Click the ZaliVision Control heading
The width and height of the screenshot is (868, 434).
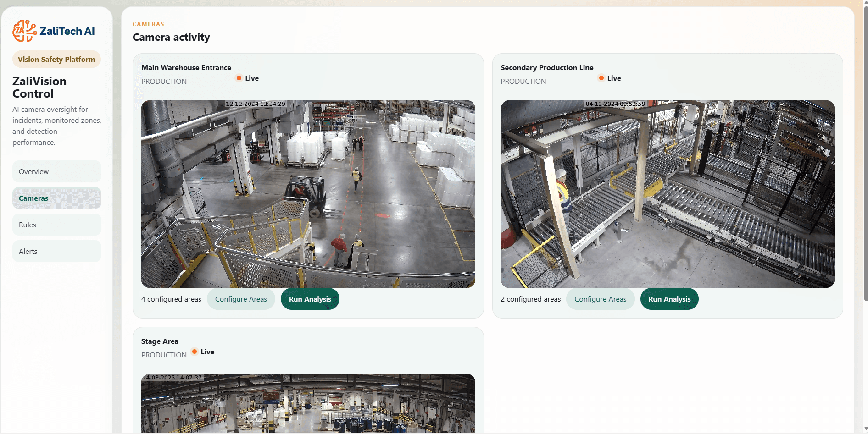[39, 87]
